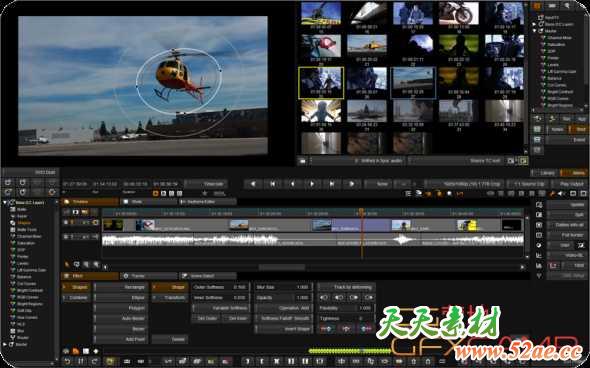Click the redo arrow in the bottom toolbar

click(94, 361)
